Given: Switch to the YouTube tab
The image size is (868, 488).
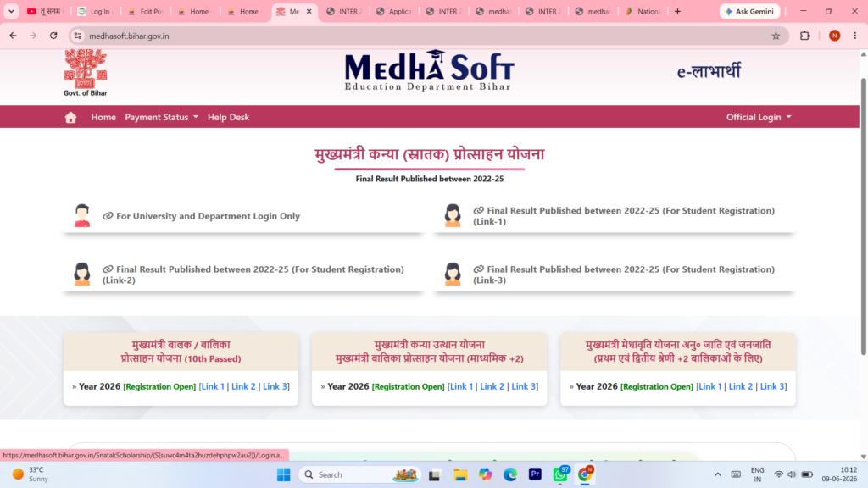Looking at the screenshot, I should pos(46,11).
